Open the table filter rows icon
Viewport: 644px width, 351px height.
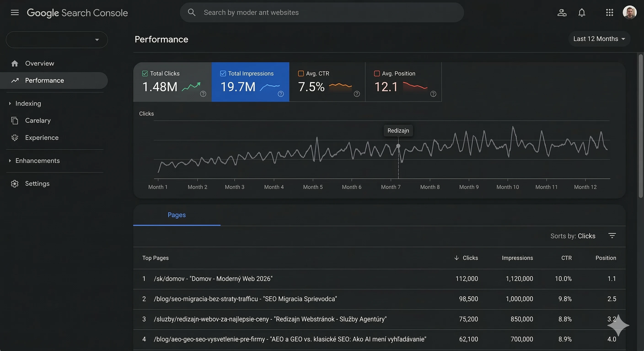612,236
